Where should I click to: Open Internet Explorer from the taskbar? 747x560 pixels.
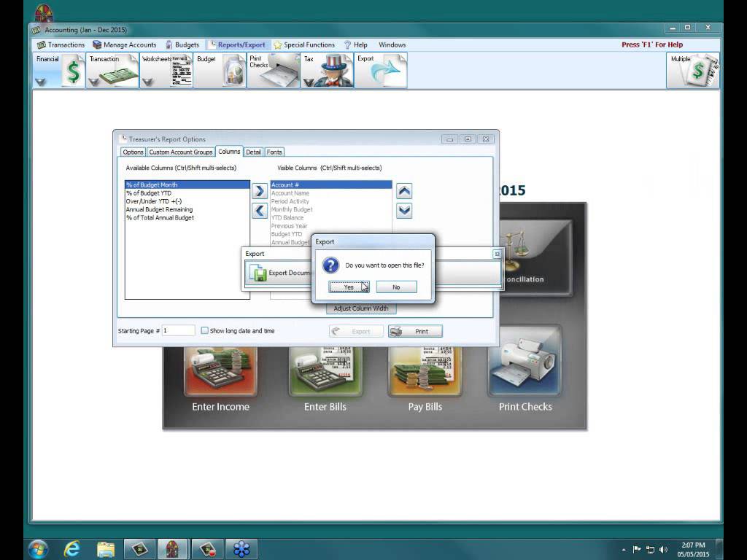point(71,548)
